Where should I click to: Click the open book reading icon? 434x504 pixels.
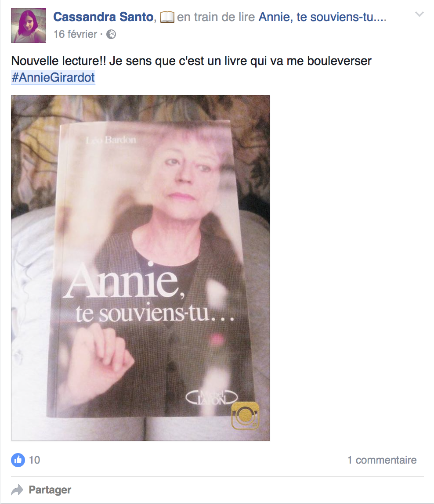[x=167, y=17]
